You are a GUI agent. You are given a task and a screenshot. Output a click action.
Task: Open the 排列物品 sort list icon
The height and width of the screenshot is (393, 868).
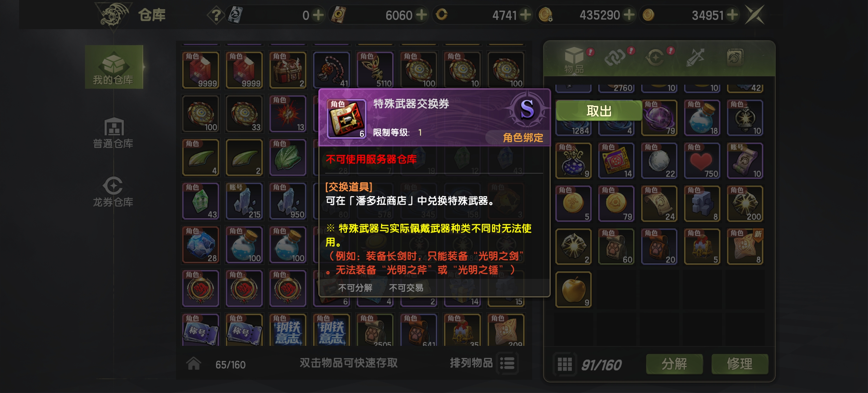coord(507,363)
